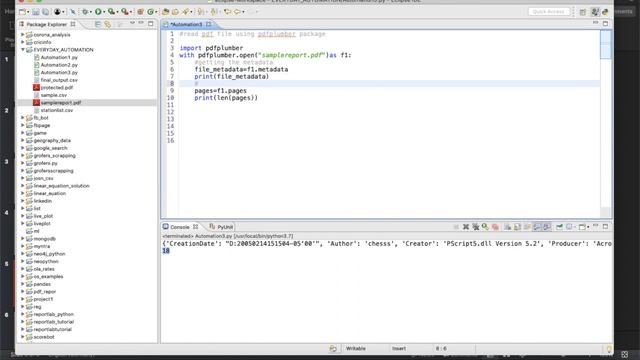Click Collapse All in Package Explorer
Image resolution: width=640 pixels, height=360 pixels.
[x=98, y=24]
